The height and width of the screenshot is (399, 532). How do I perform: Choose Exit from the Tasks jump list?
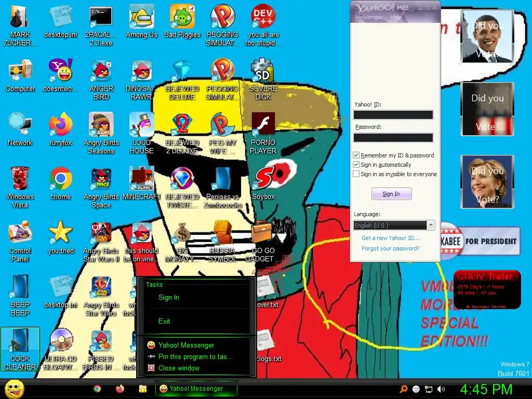(164, 321)
